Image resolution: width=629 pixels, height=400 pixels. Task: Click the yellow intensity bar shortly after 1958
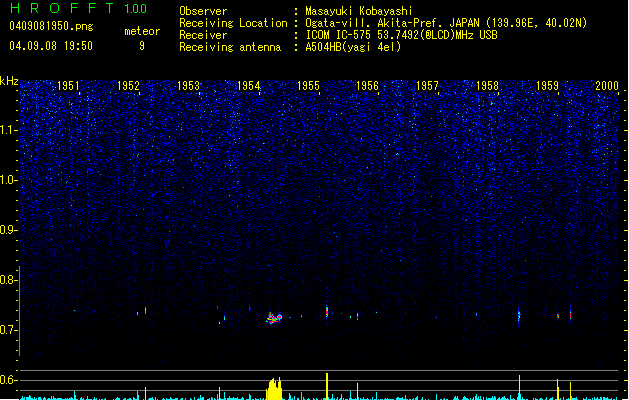click(519, 387)
